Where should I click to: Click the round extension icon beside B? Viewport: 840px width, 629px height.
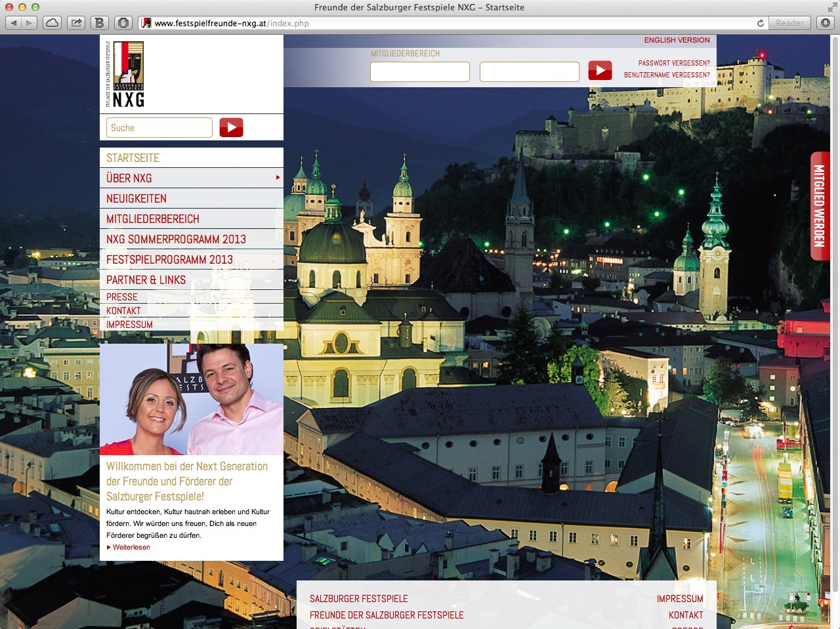(x=123, y=23)
